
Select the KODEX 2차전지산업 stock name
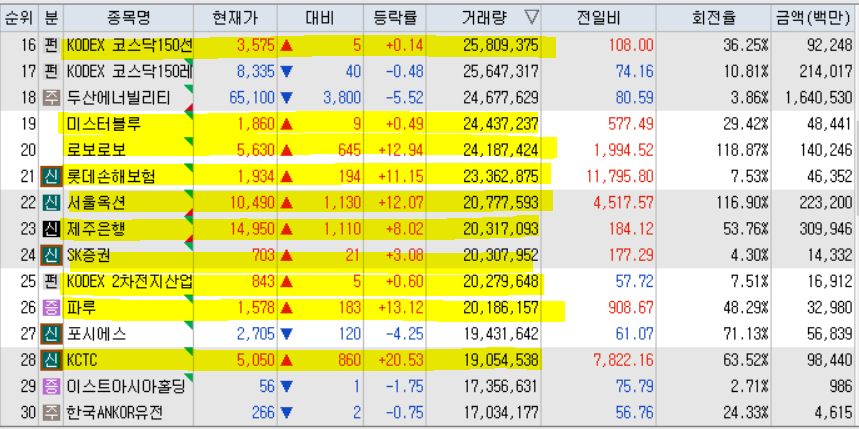tap(129, 282)
